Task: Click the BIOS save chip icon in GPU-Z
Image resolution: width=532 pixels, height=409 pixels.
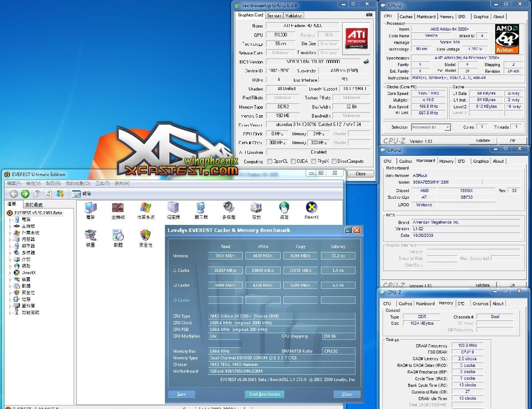Action: (367, 62)
